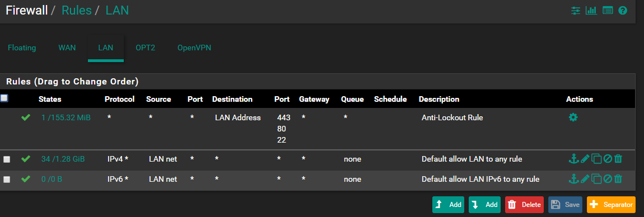Delete the IPv6 rule with trash icon

point(618,179)
